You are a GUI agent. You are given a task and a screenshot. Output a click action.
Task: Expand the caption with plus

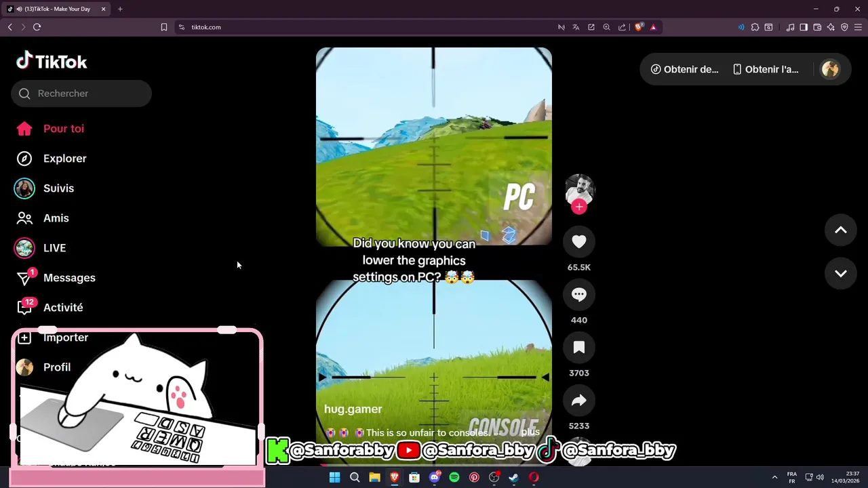[x=530, y=432]
